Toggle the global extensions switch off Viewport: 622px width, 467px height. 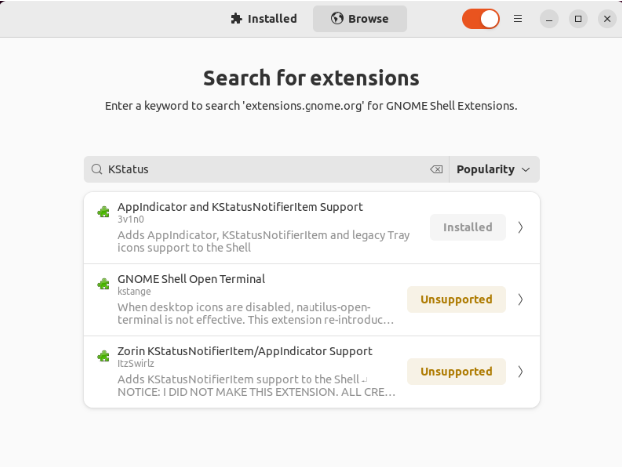[x=480, y=19]
